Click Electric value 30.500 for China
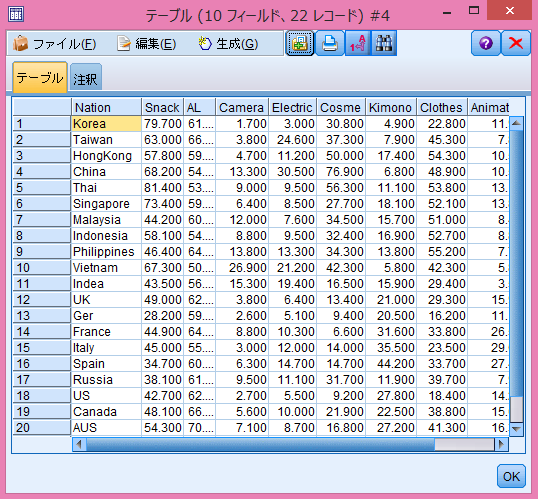The height and width of the screenshot is (499, 538). point(292,172)
